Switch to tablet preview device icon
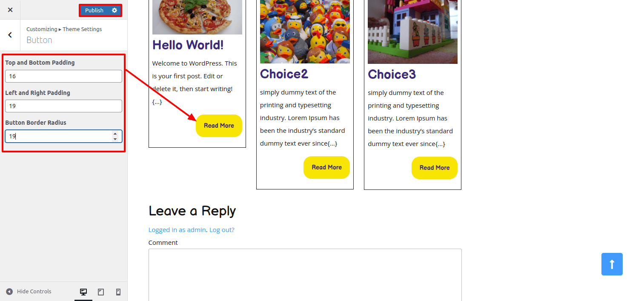 pyautogui.click(x=101, y=292)
